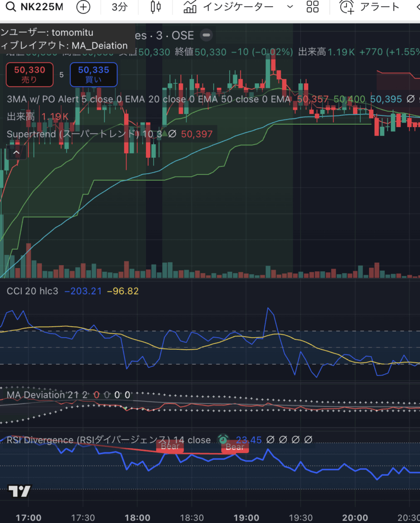Open symbol search via magnifier icon
The height and width of the screenshot is (523, 420).
click(x=11, y=7)
